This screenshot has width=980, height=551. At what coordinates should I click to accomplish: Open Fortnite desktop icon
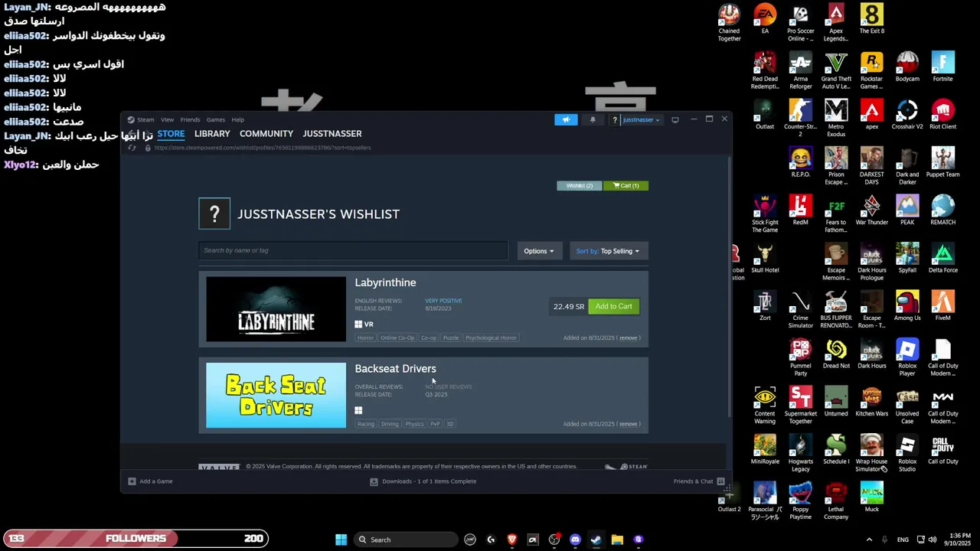point(942,67)
